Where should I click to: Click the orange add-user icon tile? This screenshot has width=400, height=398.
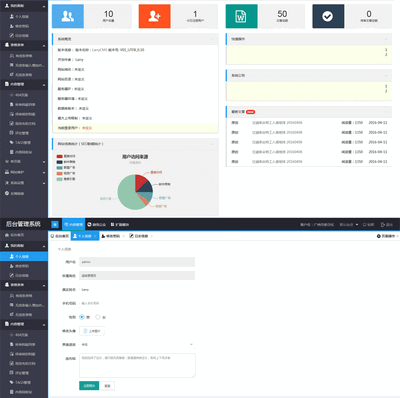[154, 16]
